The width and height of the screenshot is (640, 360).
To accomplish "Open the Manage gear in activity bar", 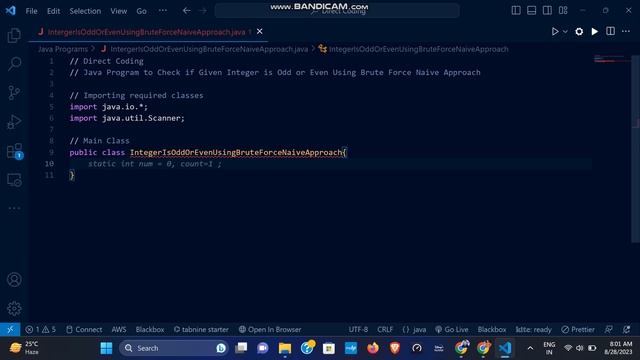I will coord(14,308).
